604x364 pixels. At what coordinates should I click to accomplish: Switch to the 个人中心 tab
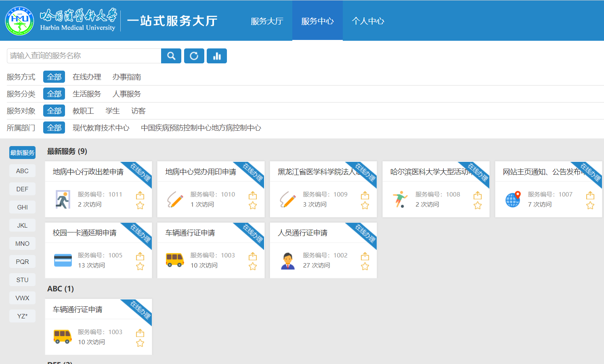(x=368, y=21)
